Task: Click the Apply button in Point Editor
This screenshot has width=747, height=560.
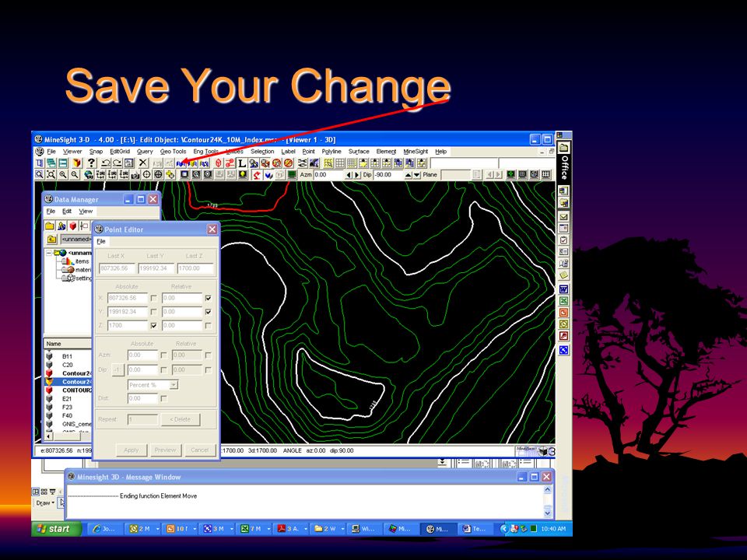Action: point(131,450)
